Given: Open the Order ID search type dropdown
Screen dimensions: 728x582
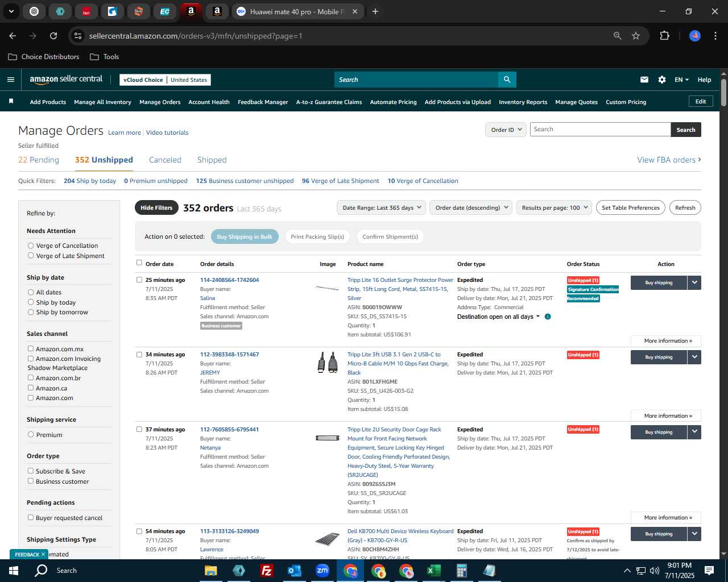Looking at the screenshot, I should click(x=505, y=130).
